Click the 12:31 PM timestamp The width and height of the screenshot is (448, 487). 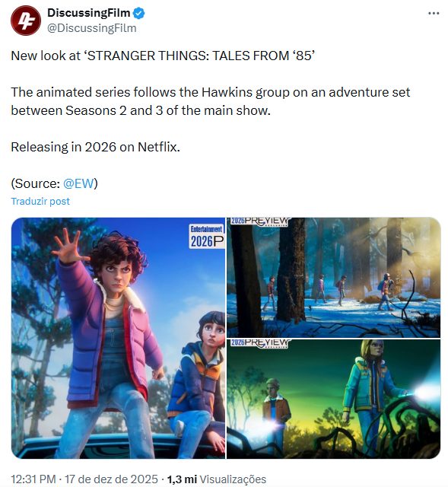pyautogui.click(x=33, y=479)
